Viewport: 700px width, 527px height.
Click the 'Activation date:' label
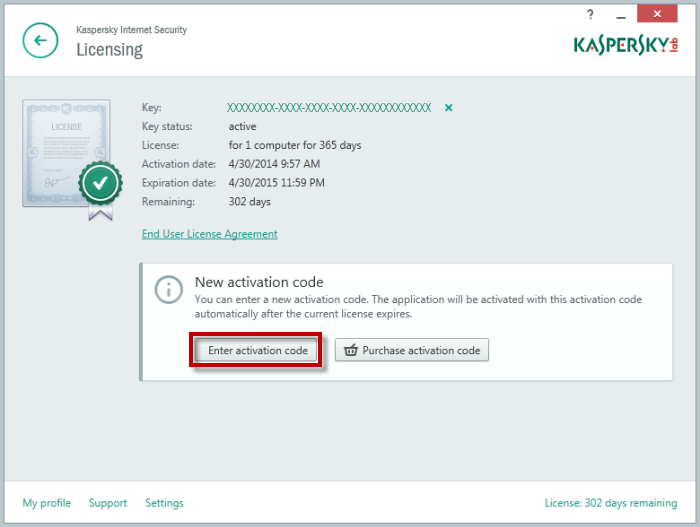[x=179, y=164]
